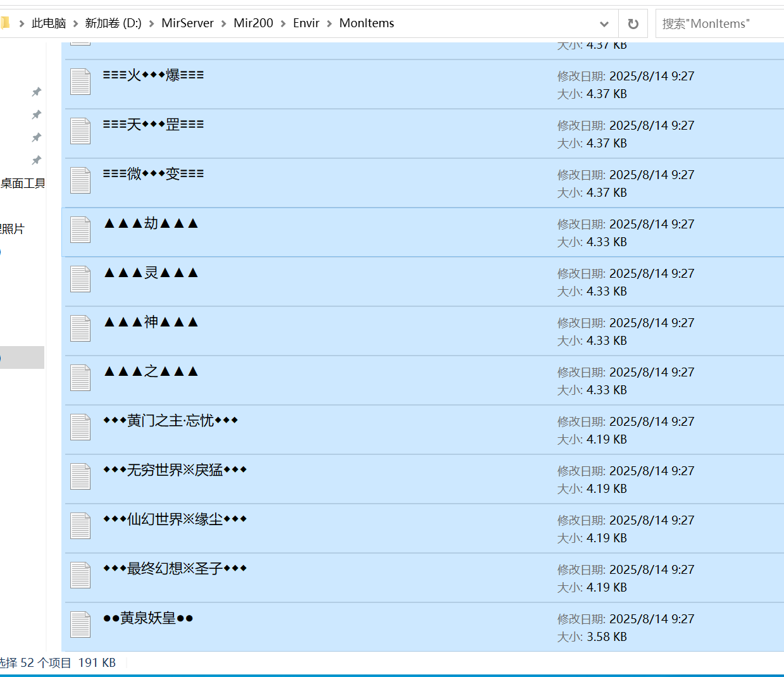The width and height of the screenshot is (784, 677).
Task: Click file icon of ≡≡≡天◆◆◆罡≡≡≡
Action: [80, 131]
